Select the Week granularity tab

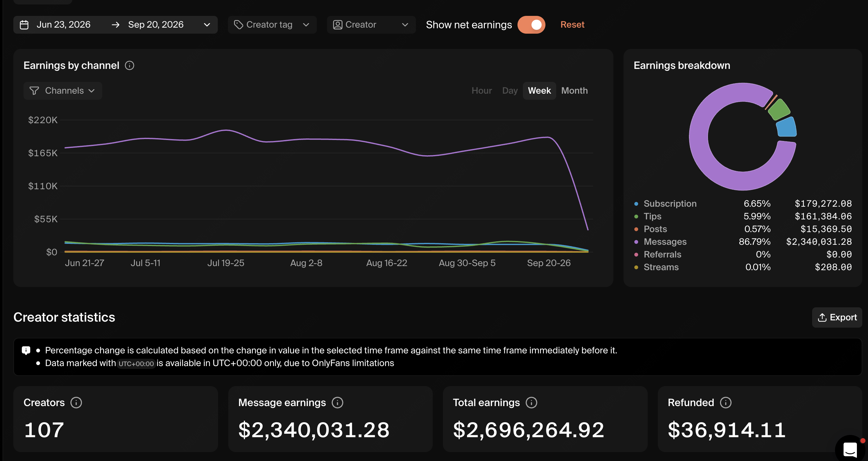[539, 91]
